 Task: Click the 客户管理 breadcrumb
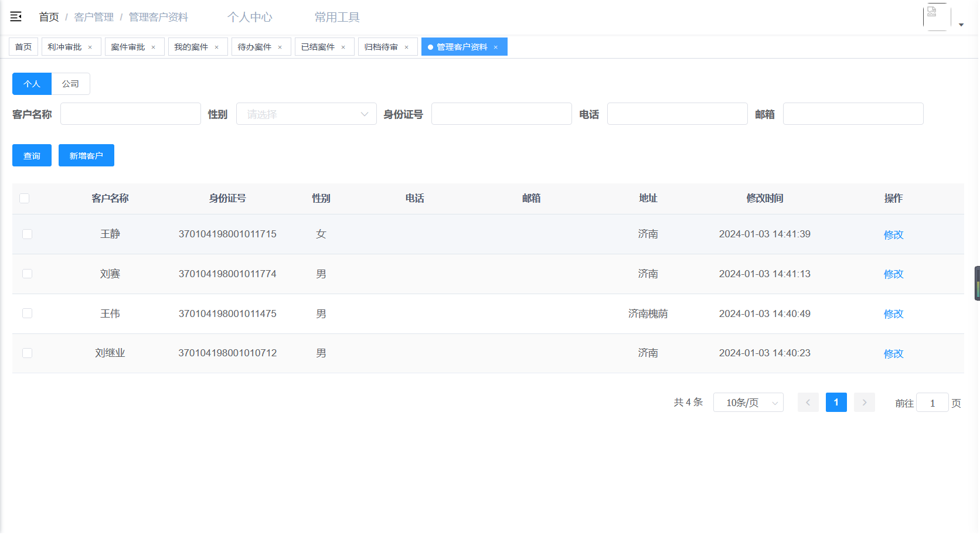coord(94,17)
